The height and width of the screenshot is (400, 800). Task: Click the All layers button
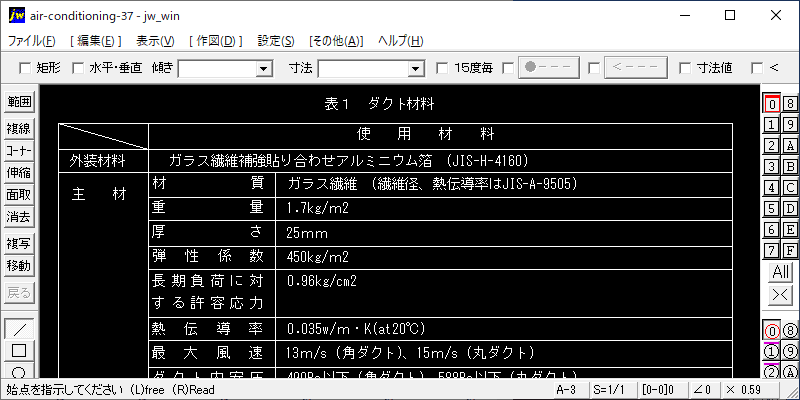coord(780,272)
